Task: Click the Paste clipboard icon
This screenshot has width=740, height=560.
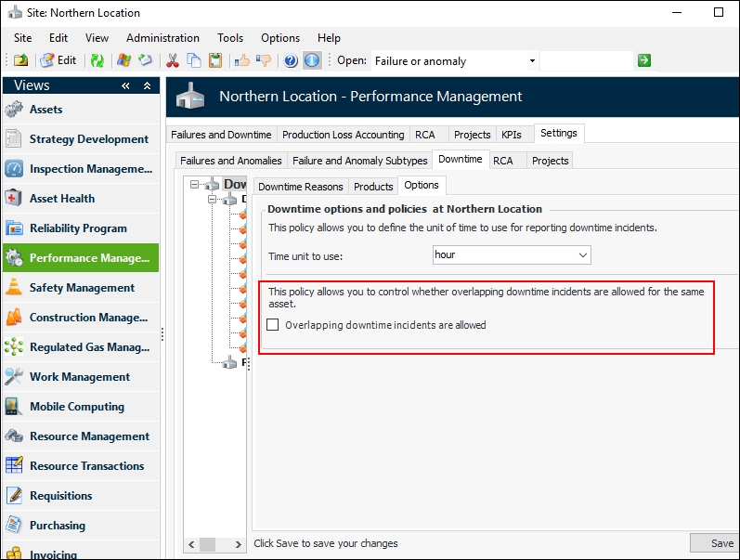Action: pos(215,60)
